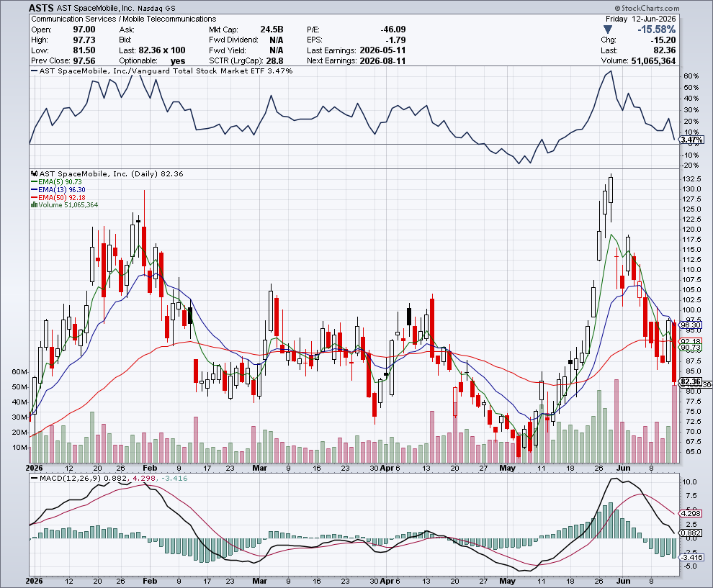Click the down-arrow change indicator icon
This screenshot has width=713, height=588.
(x=608, y=30)
